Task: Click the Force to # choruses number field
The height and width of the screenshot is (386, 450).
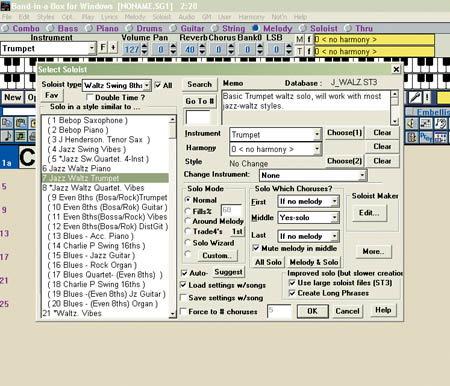Action: (x=279, y=311)
